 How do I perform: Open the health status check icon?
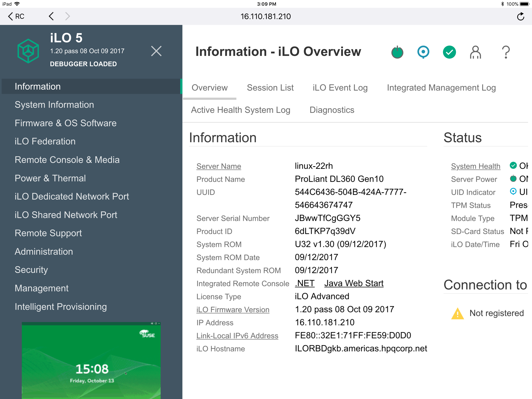click(x=449, y=52)
